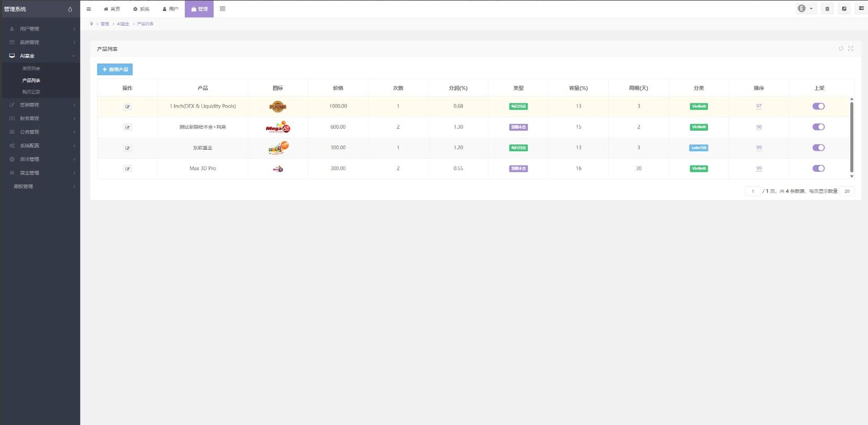
Task: Click the table's vertical scrollbar
Action: pyautogui.click(x=851, y=137)
